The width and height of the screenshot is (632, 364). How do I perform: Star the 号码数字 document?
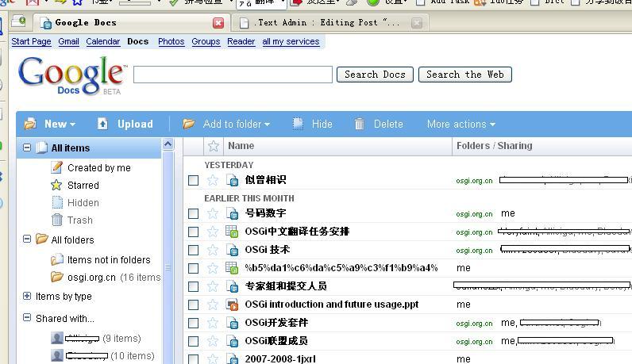213,213
